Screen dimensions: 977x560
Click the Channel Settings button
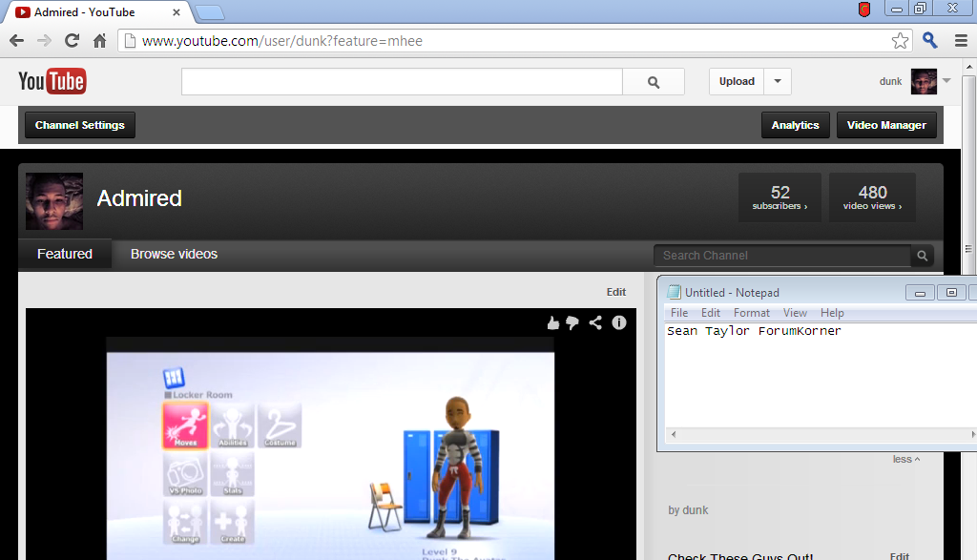80,125
